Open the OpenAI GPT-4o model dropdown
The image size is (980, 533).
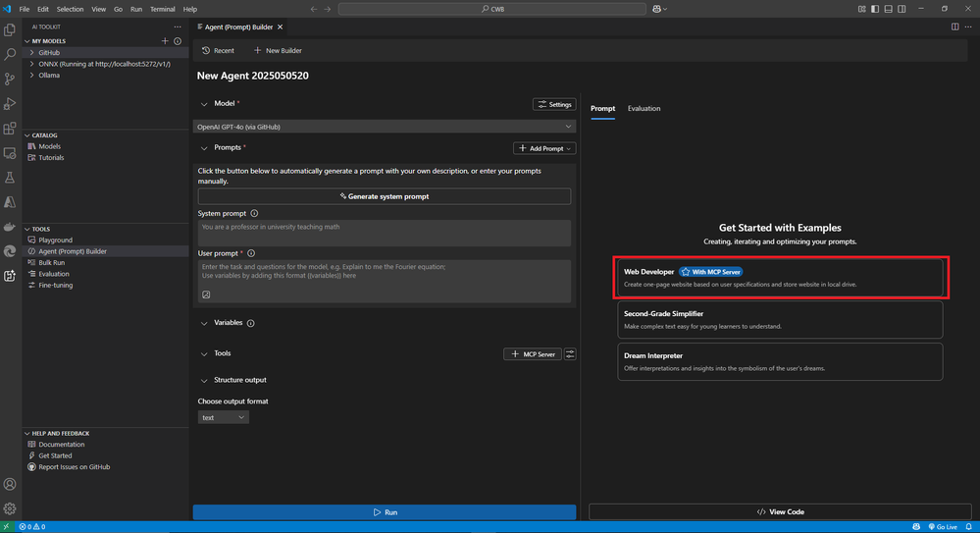[x=384, y=127]
